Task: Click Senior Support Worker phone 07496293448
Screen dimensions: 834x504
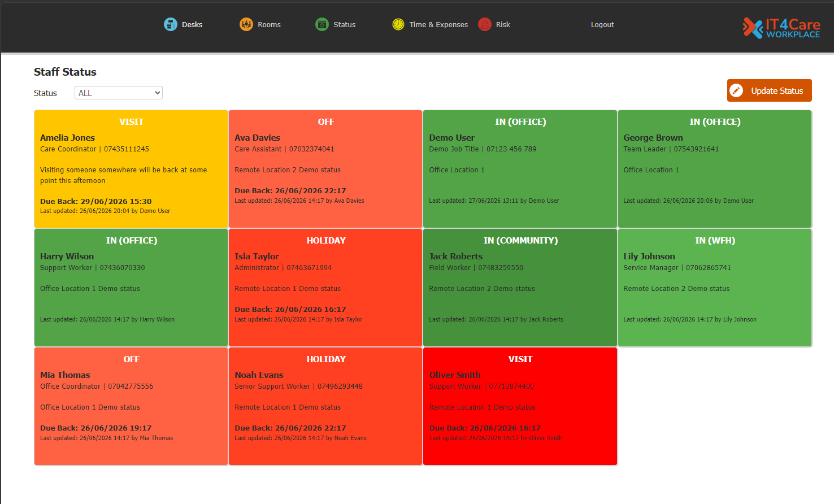Action: point(340,386)
